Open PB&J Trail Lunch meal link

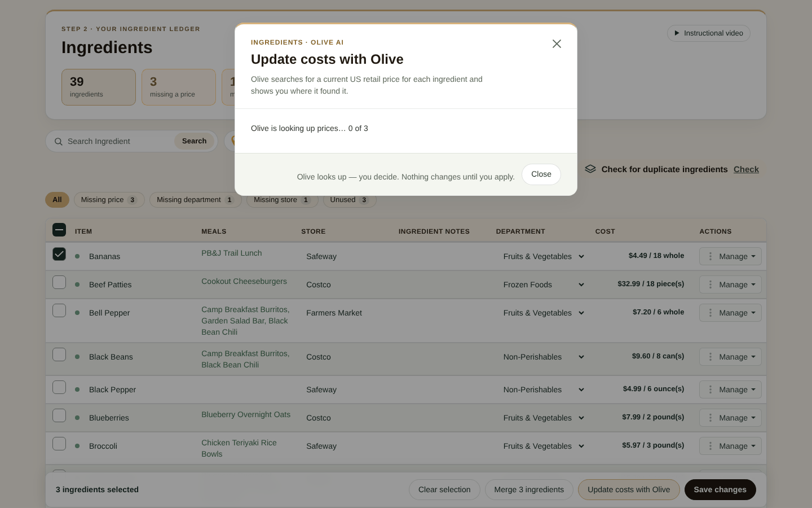232,253
